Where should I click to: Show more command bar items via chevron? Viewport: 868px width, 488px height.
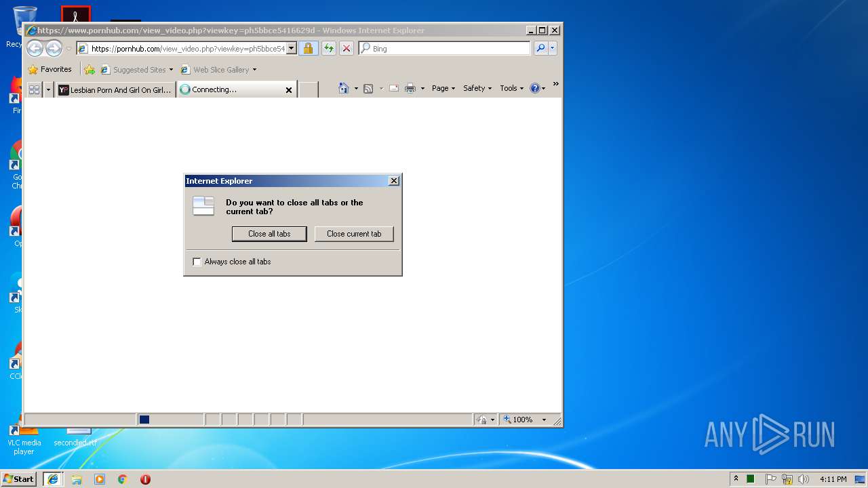pyautogui.click(x=555, y=84)
